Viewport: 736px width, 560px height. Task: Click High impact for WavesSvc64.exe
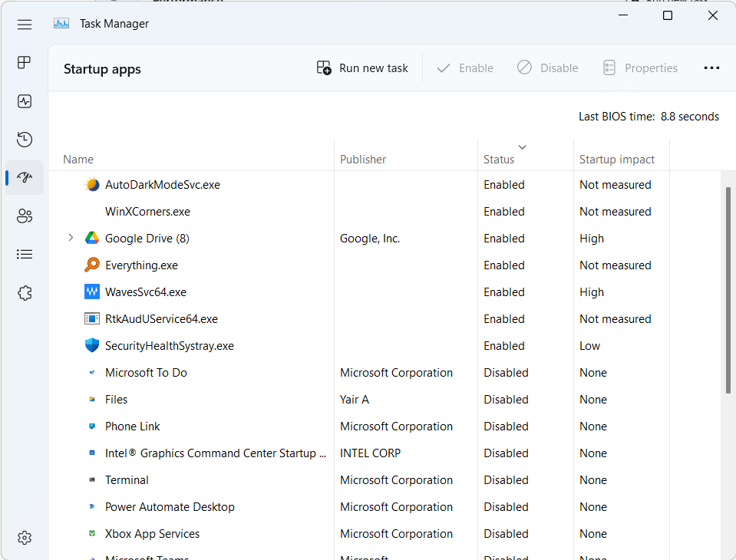pyautogui.click(x=592, y=292)
